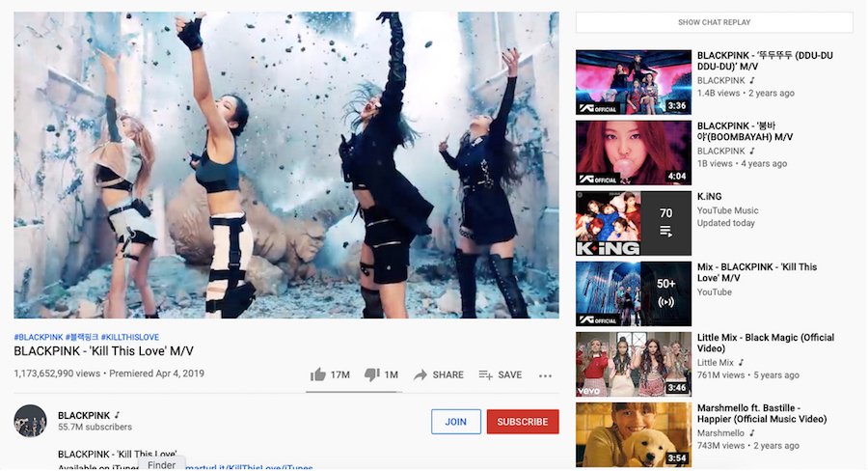
Task: Click BLACKPINK channel name under DDU-DU DDU-DU
Action: point(720,80)
